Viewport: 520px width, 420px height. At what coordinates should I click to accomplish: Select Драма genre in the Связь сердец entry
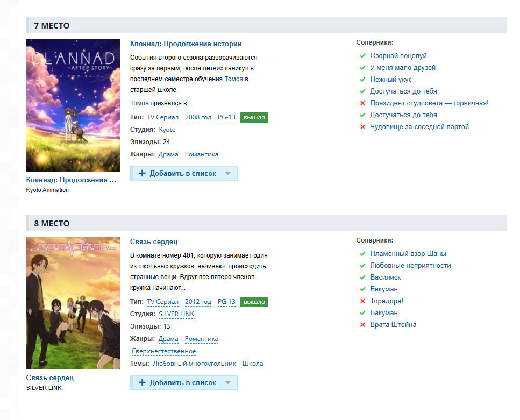[x=168, y=339]
